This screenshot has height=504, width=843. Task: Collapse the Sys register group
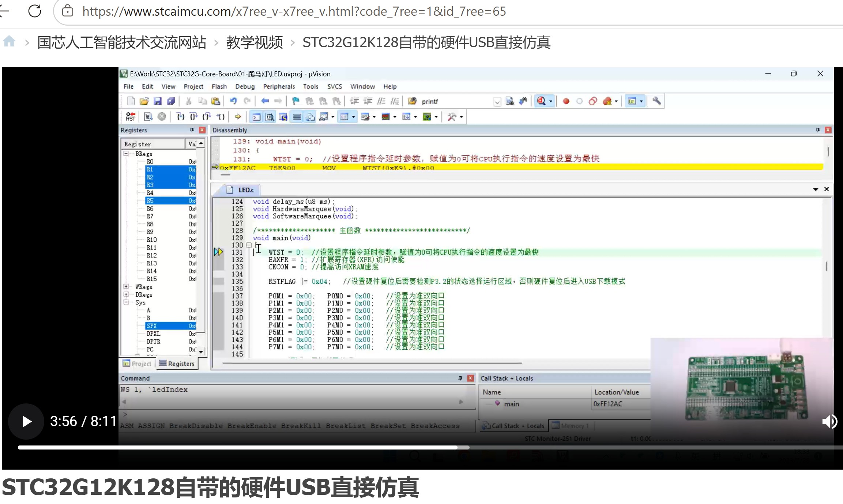tap(126, 302)
